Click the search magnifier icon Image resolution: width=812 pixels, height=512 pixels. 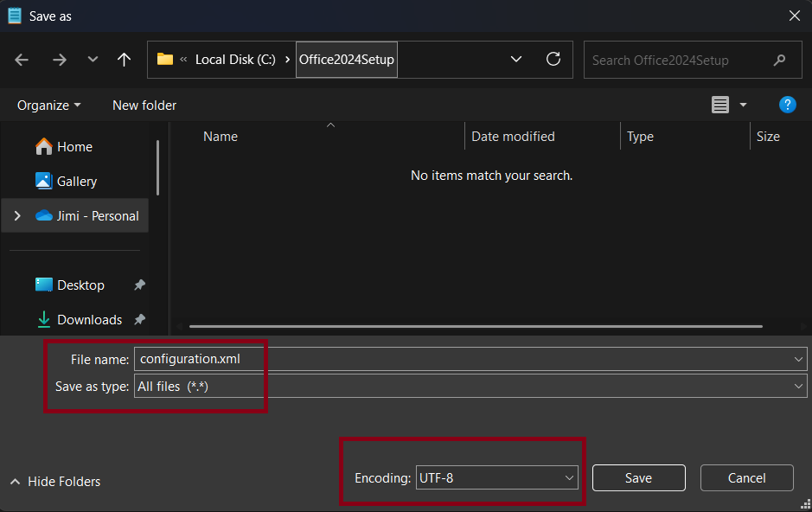pos(780,61)
